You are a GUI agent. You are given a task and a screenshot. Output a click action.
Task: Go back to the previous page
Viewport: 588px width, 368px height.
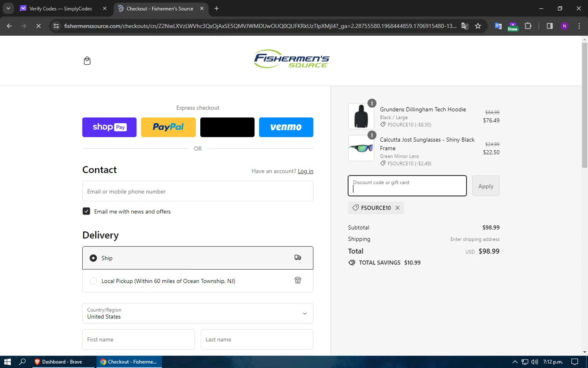click(9, 26)
